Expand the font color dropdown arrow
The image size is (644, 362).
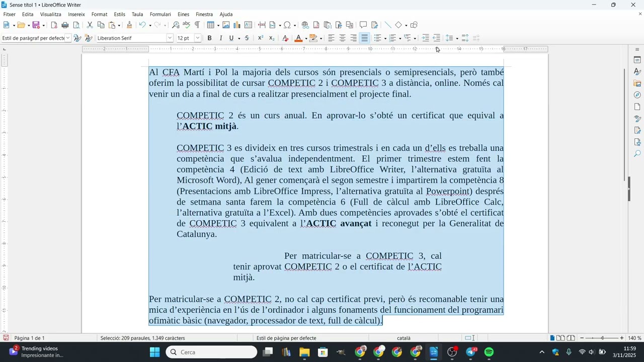coord(306,39)
